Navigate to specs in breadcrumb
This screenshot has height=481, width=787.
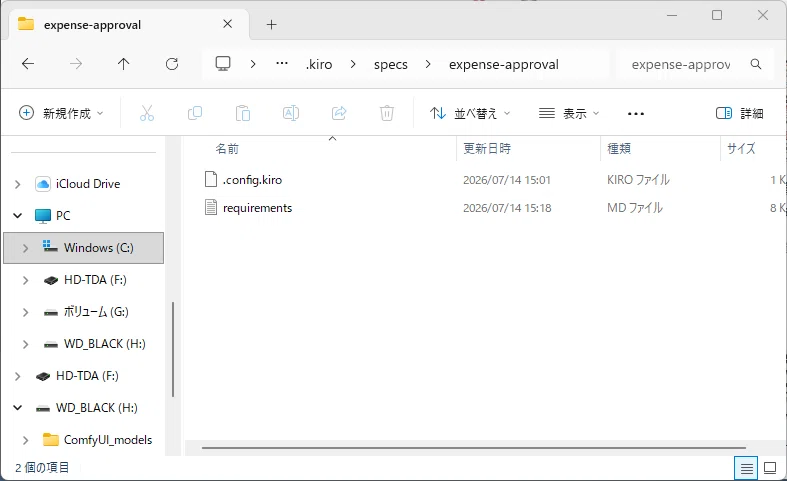point(390,64)
